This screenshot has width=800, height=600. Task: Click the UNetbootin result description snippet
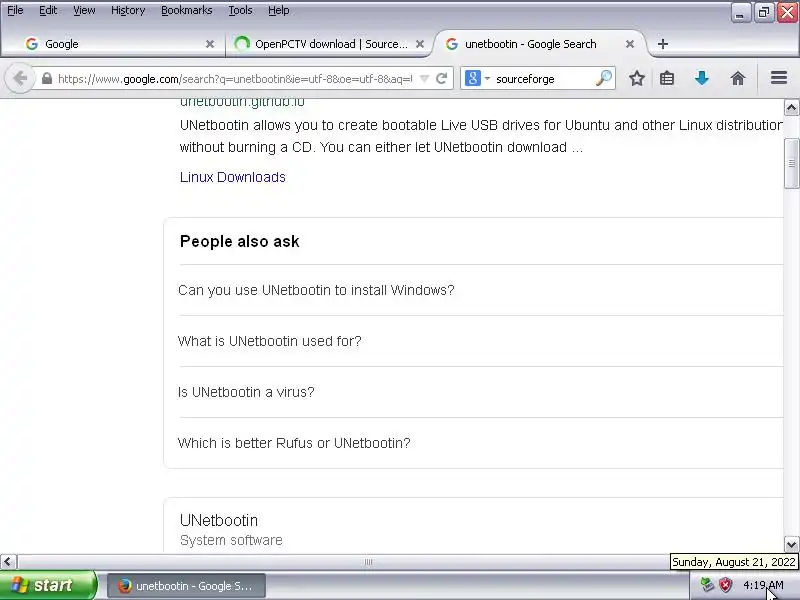(x=481, y=136)
